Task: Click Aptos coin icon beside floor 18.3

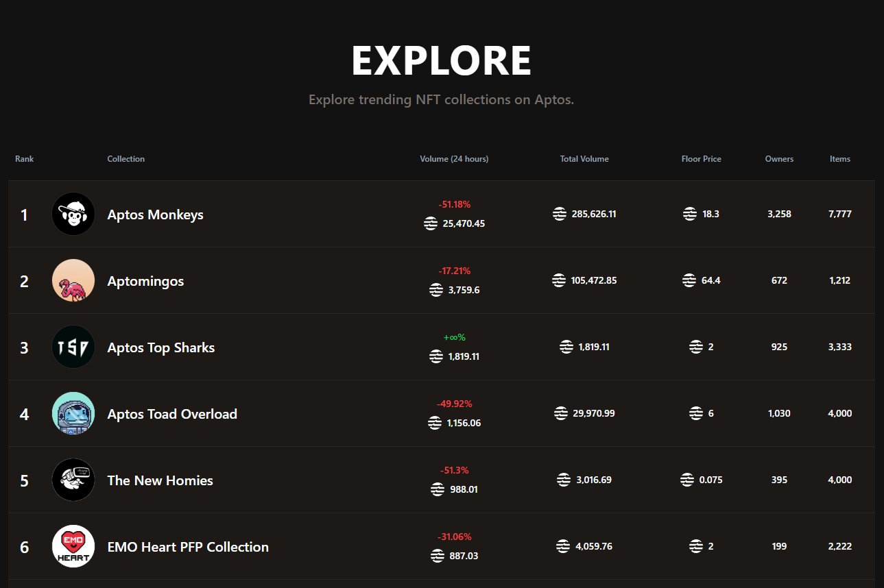Action: point(690,214)
